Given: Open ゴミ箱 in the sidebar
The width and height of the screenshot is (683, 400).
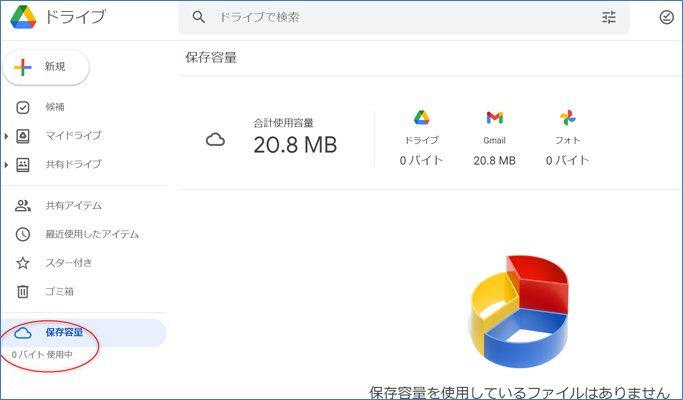Looking at the screenshot, I should [60, 292].
